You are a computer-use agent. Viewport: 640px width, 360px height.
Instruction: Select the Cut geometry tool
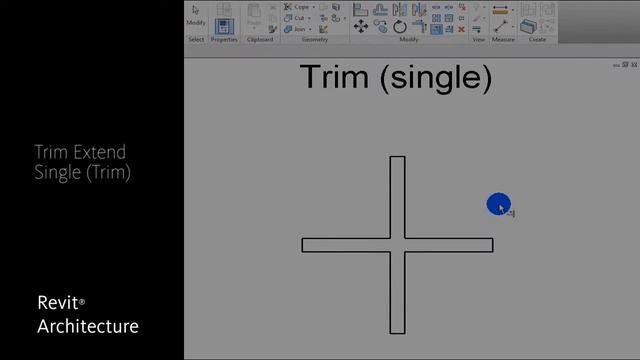click(x=294, y=18)
